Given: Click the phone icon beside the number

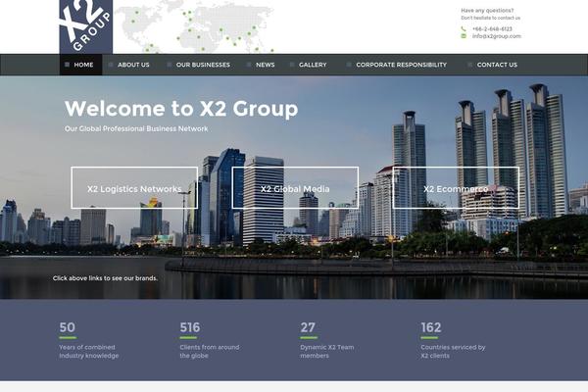Looking at the screenshot, I should [x=464, y=28].
